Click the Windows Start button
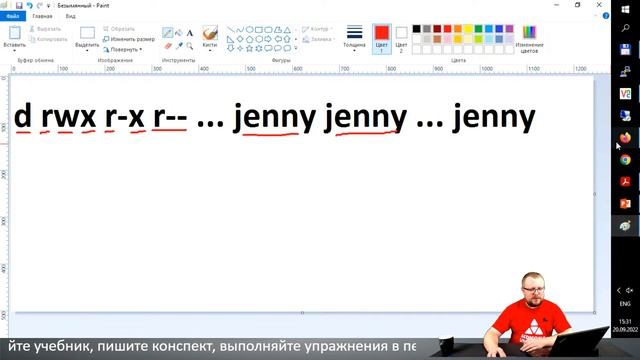The image size is (640, 360). coord(625,9)
